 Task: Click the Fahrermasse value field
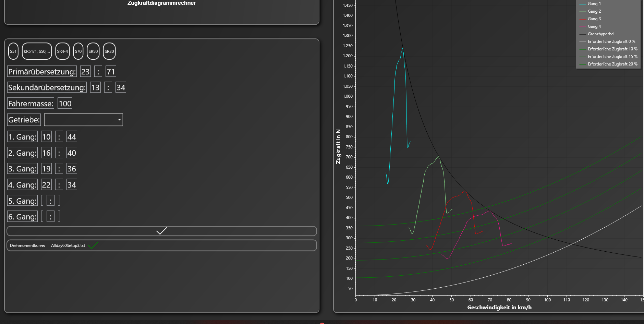click(x=65, y=104)
